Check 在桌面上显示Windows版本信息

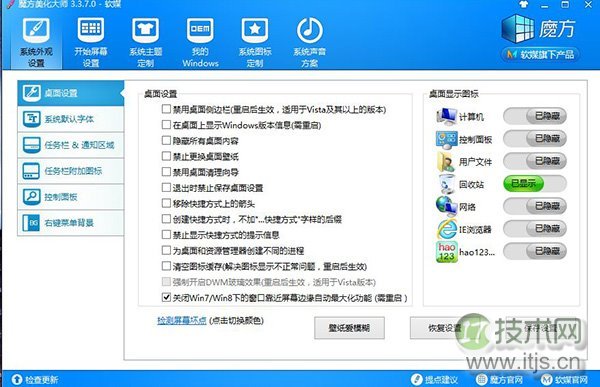pos(166,125)
